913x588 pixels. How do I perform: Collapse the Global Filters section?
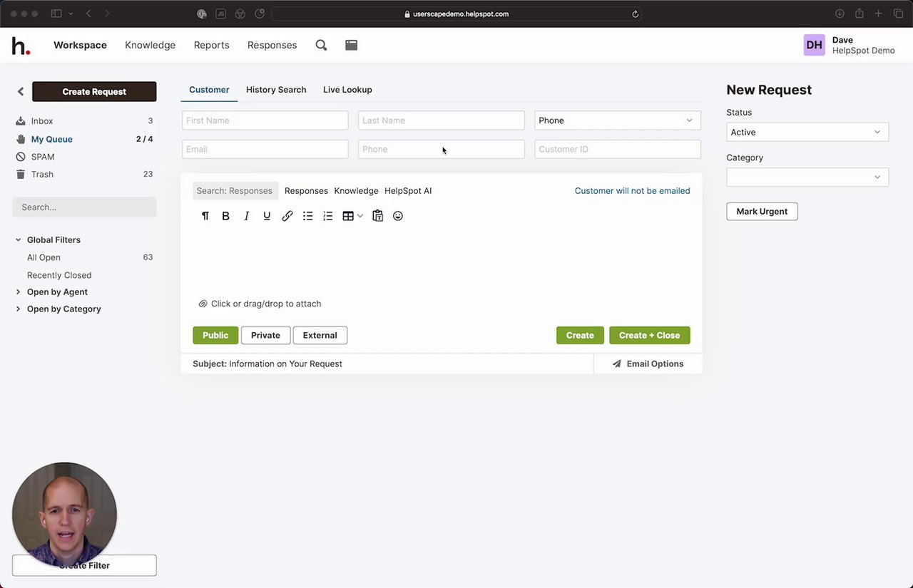(19, 240)
